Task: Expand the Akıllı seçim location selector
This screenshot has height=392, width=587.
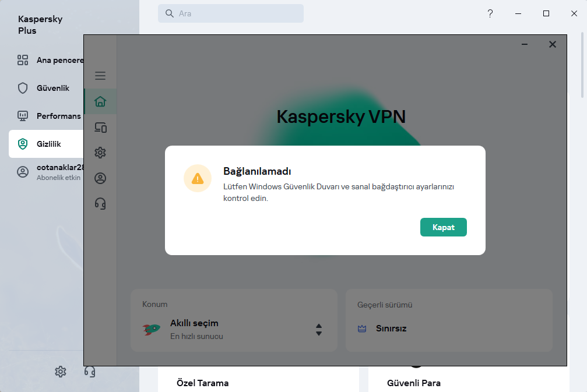Action: tap(319, 330)
